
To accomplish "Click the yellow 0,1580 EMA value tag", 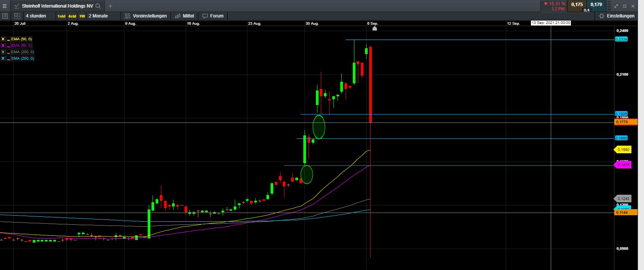I will [x=623, y=150].
